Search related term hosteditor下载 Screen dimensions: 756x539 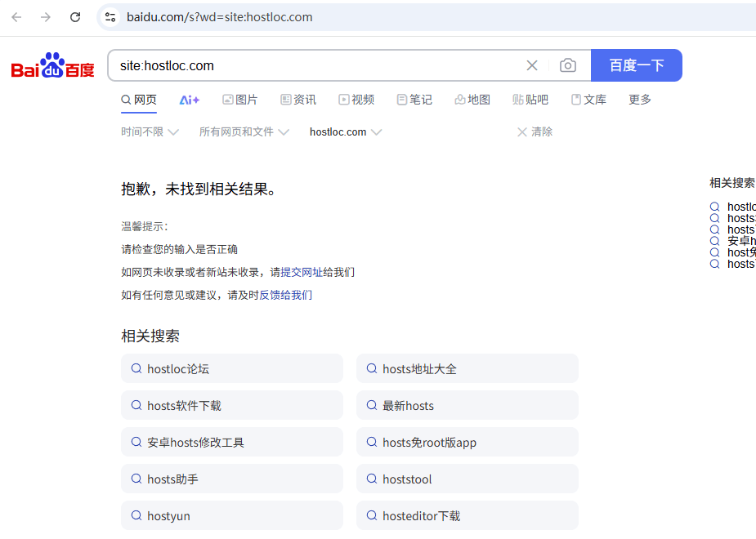coord(467,515)
